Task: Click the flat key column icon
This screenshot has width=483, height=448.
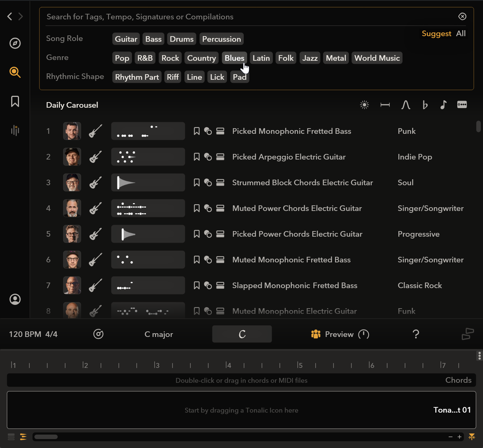Action: [x=425, y=105]
